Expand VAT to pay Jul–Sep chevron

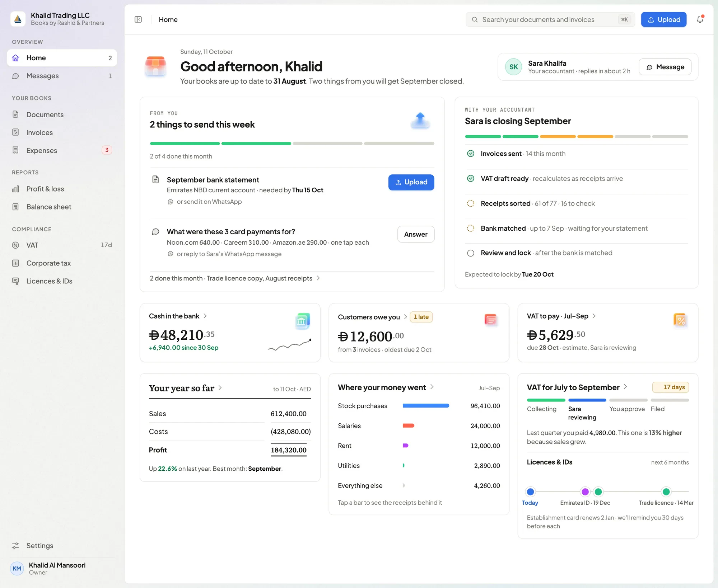594,316
